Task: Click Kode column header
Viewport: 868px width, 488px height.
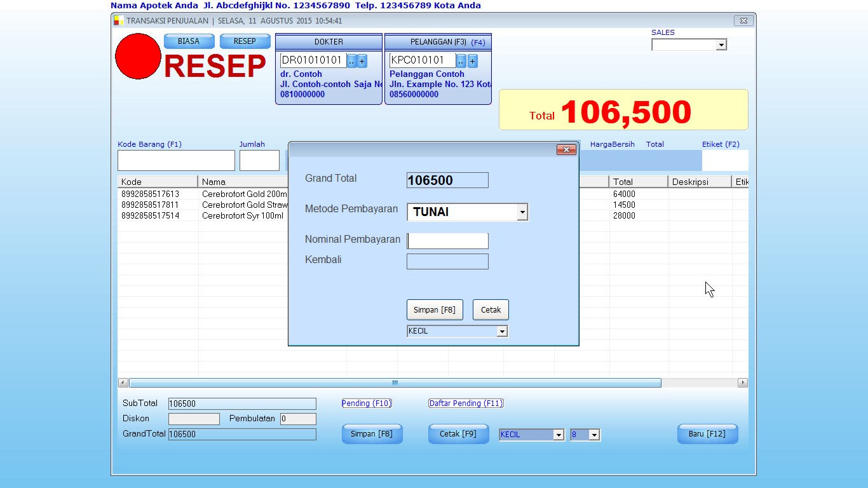Action: pyautogui.click(x=158, y=182)
